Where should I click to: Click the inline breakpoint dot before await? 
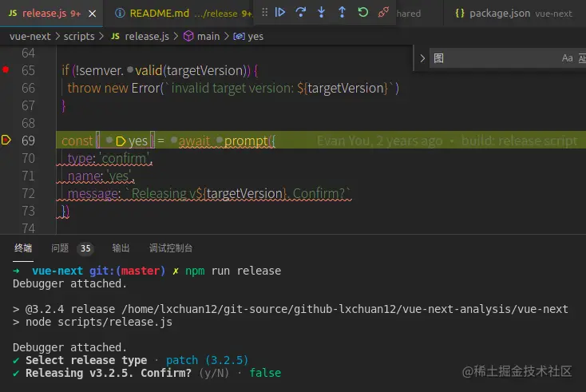[x=174, y=141]
